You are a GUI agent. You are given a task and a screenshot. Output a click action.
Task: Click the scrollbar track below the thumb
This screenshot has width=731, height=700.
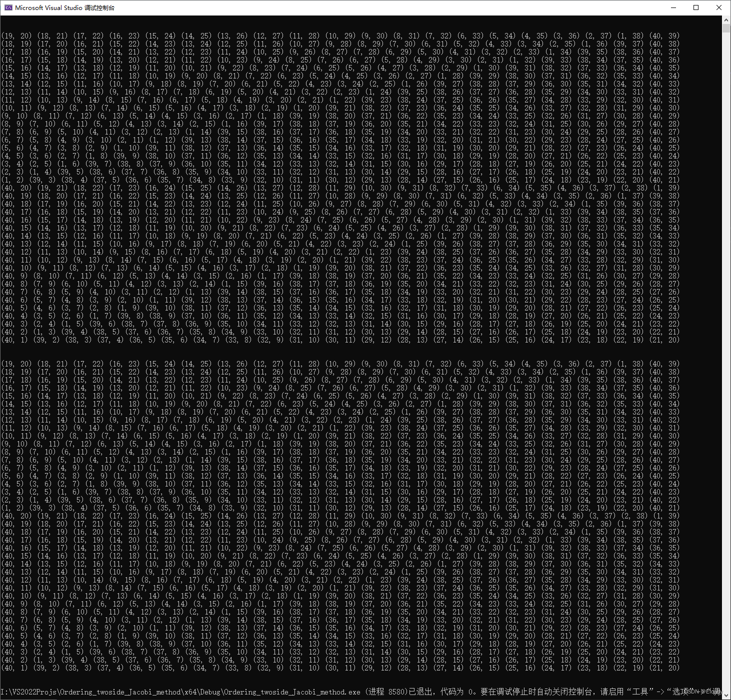coord(726,200)
